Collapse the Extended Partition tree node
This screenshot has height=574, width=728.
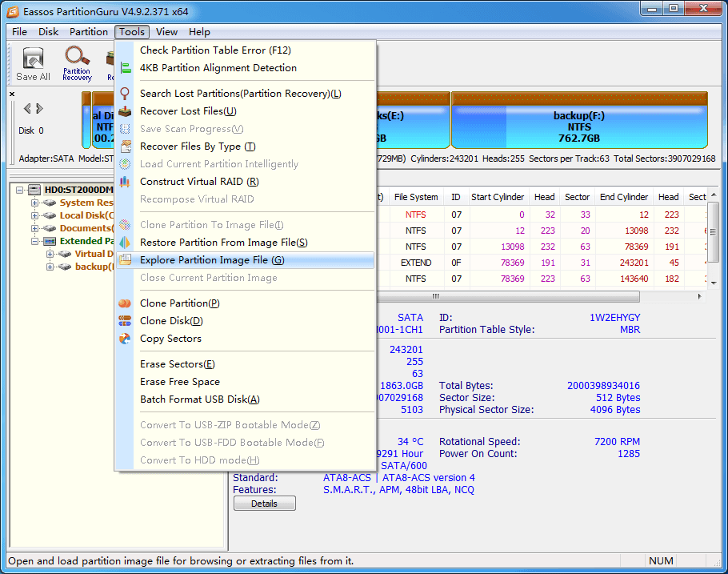click(x=35, y=241)
